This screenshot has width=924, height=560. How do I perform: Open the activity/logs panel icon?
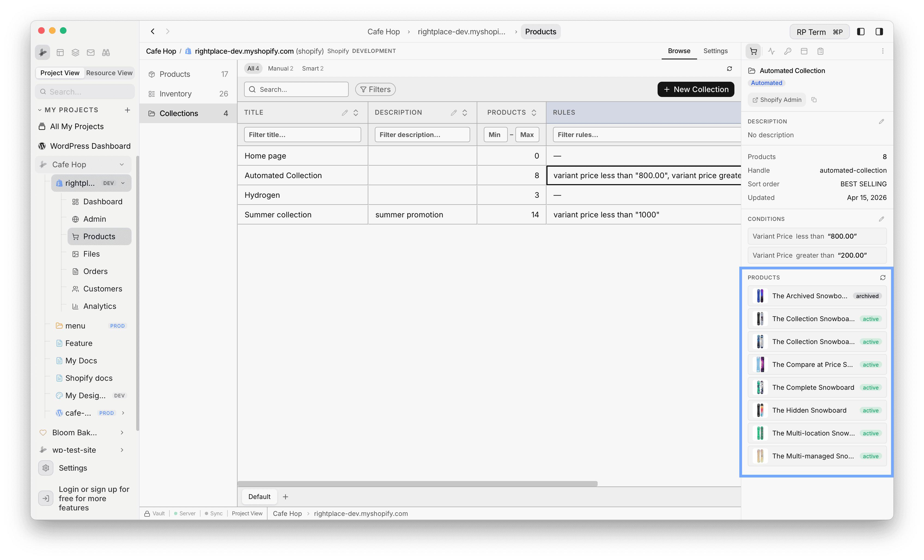[x=771, y=51]
